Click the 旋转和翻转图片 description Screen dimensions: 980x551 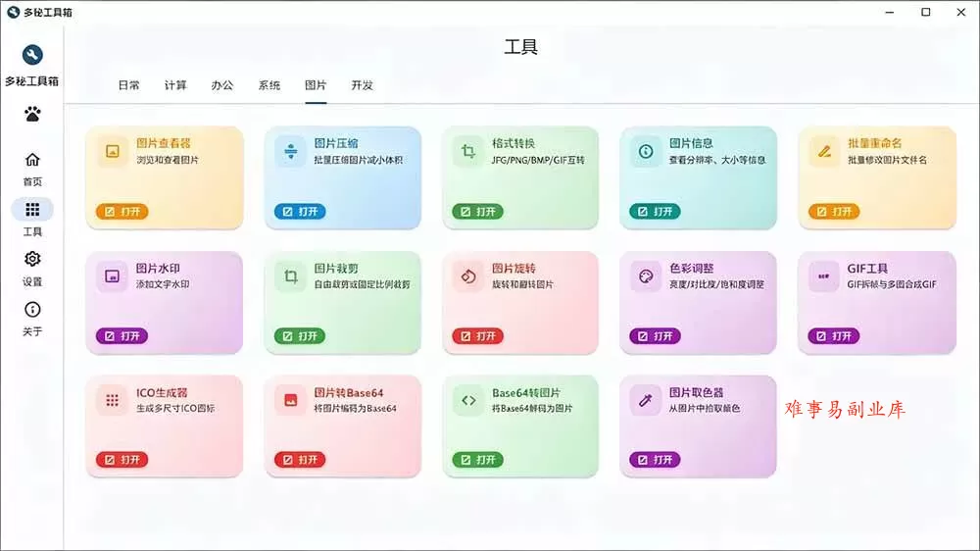coord(522,284)
